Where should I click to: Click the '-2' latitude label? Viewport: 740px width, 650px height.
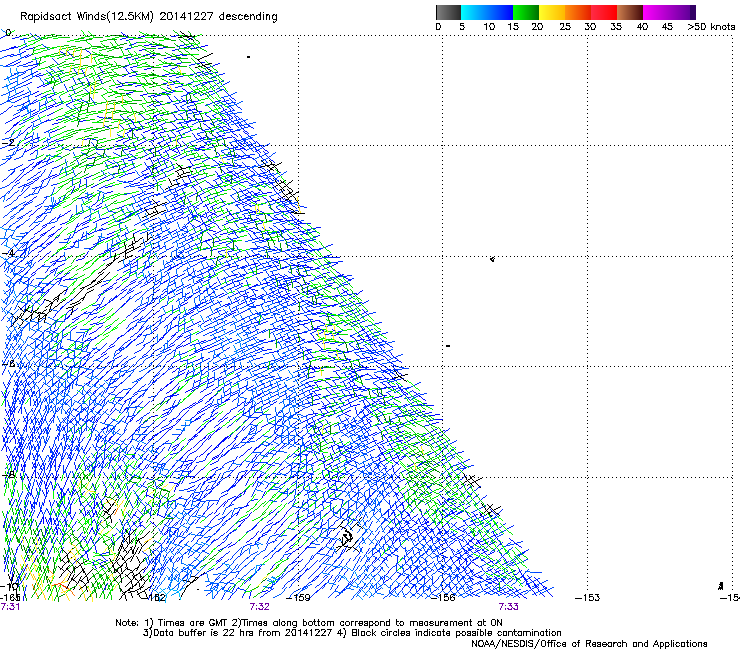pos(8,143)
